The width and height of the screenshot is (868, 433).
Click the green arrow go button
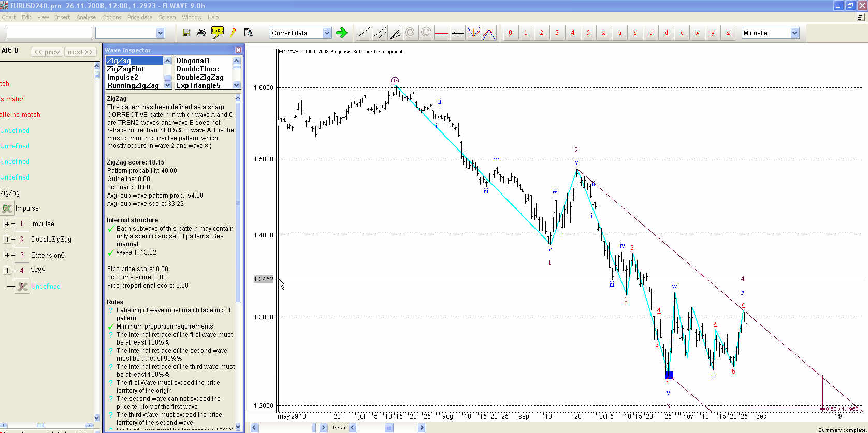341,33
